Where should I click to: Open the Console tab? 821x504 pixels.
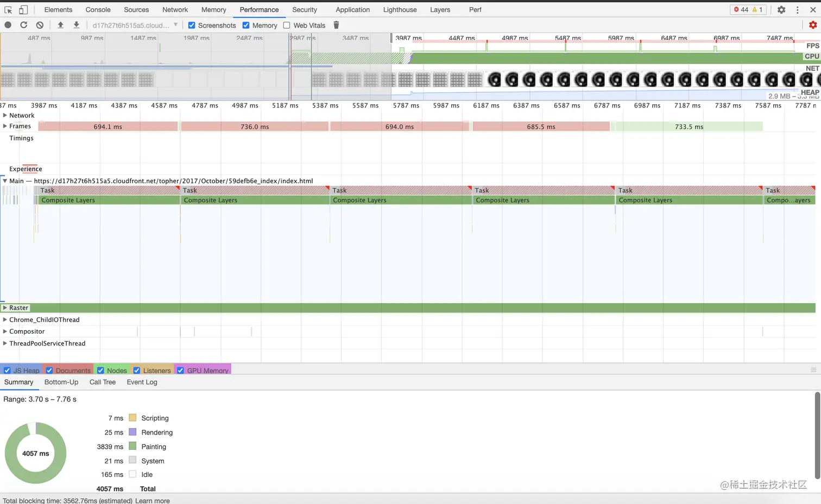point(98,10)
